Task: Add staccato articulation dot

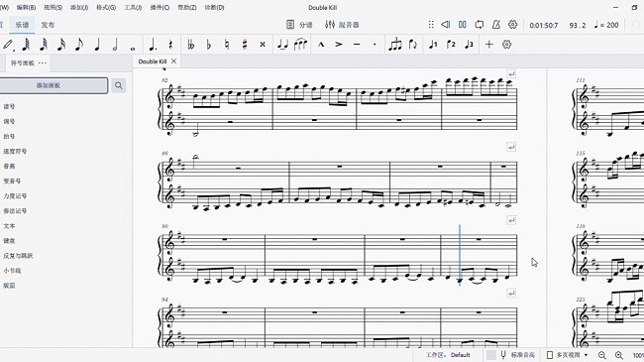Action: [375, 45]
